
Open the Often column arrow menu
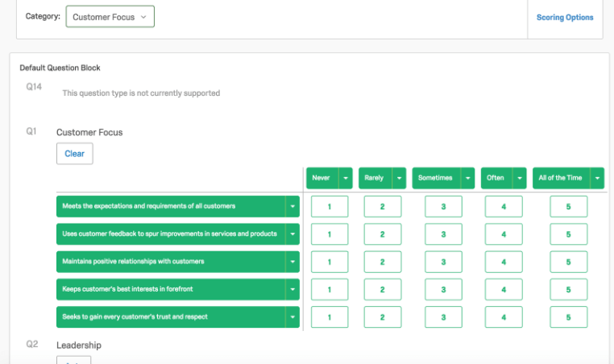pos(520,178)
